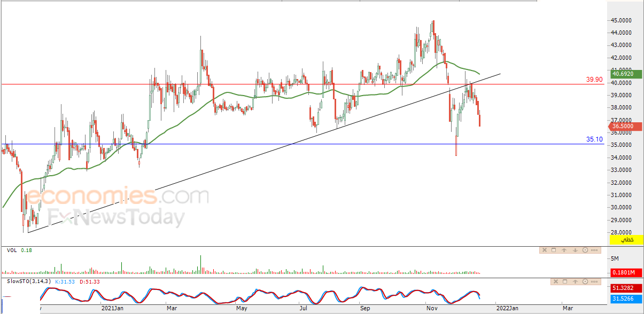Click the D:51.33 stochastic value
644x314 pixels.
90,281
